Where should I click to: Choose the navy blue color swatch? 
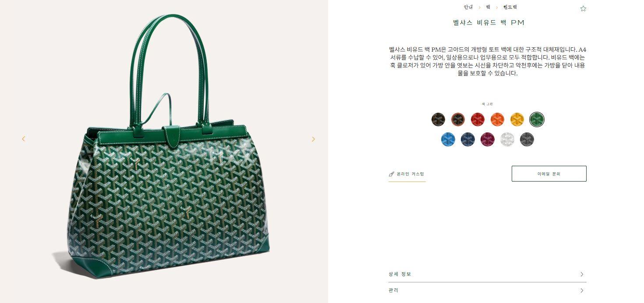click(468, 139)
